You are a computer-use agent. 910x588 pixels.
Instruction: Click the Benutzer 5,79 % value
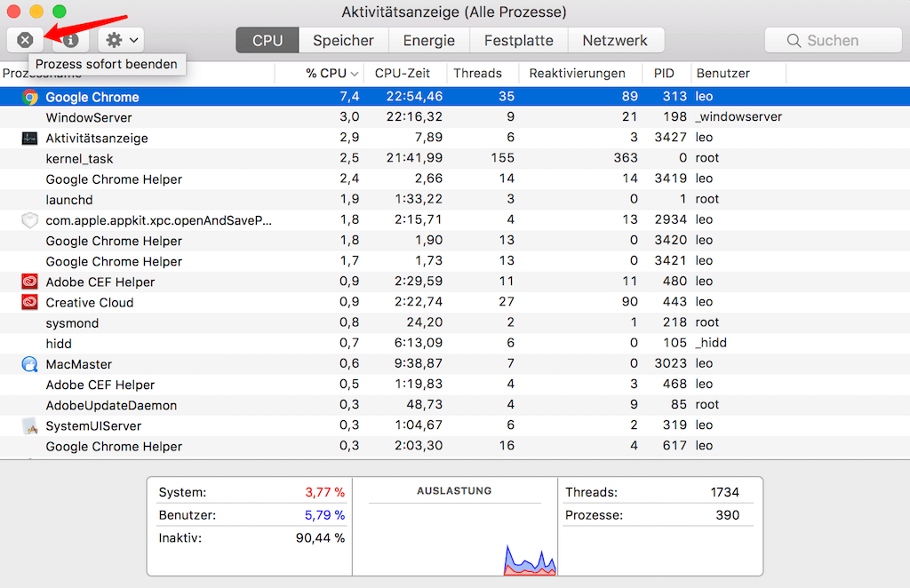(x=325, y=515)
